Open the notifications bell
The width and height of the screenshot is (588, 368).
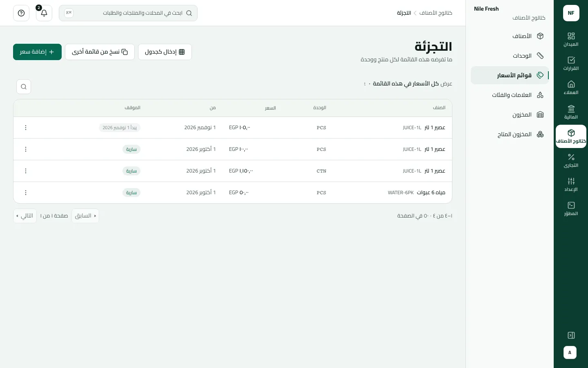pyautogui.click(x=44, y=13)
